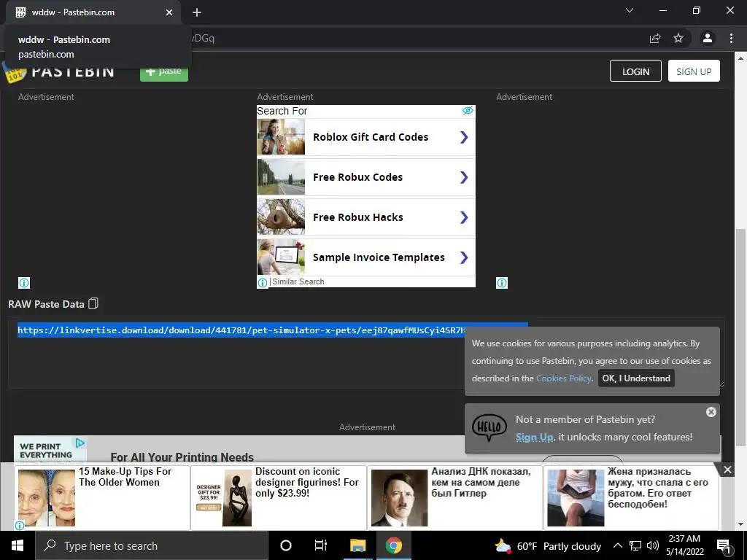This screenshot has width=747, height=560.
Task: Click OK, I Understand cookie button
Action: click(636, 378)
